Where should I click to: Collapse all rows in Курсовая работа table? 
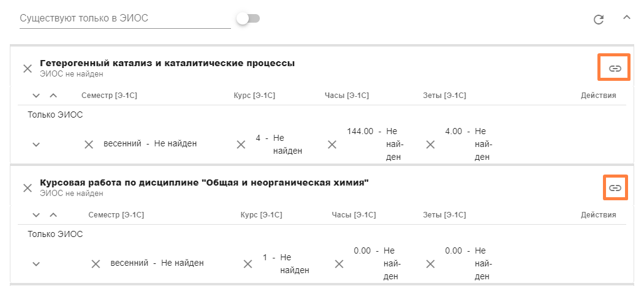(x=53, y=215)
